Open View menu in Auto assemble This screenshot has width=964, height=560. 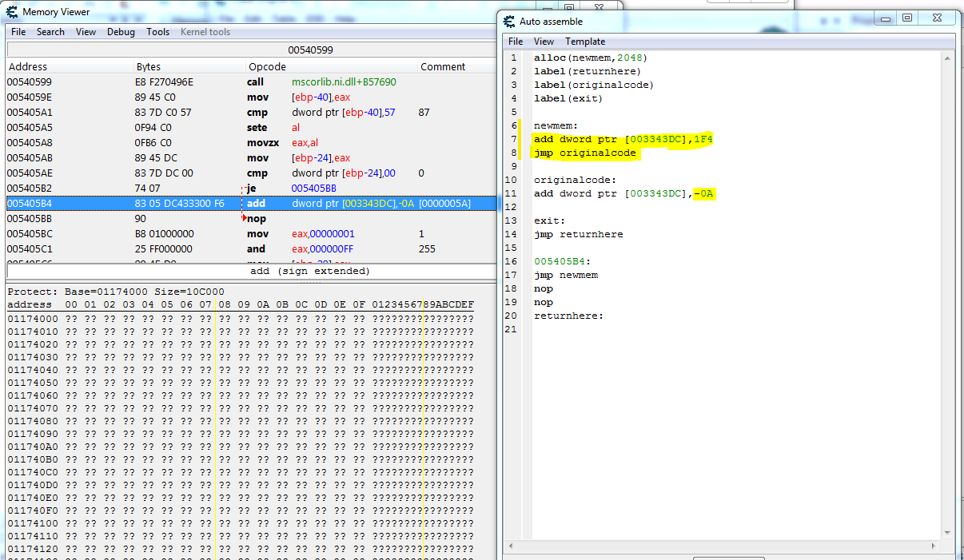[x=544, y=42]
